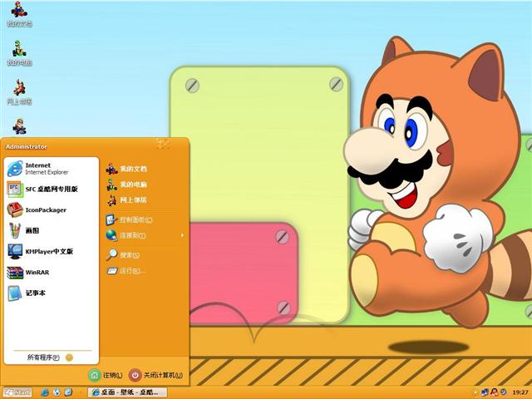
Task: Select the Donkey Kong 网上邻居 desktop icon
Action: 19,92
